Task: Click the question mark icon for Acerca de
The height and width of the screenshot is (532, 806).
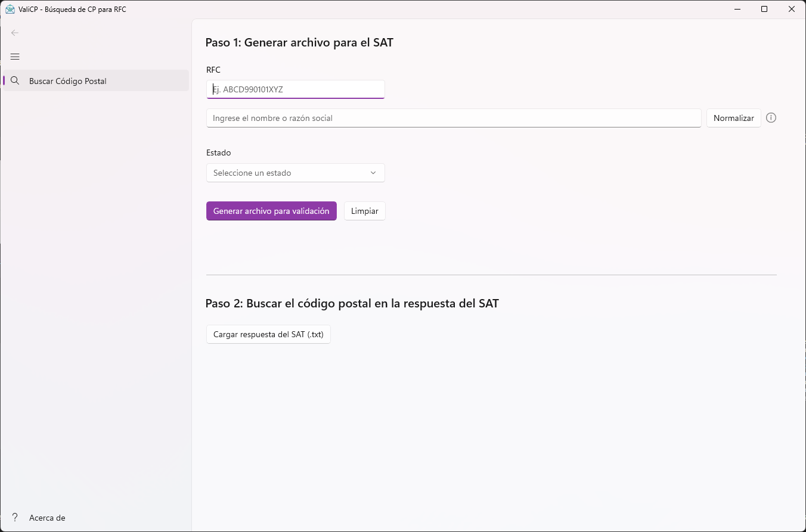Action: [15, 518]
